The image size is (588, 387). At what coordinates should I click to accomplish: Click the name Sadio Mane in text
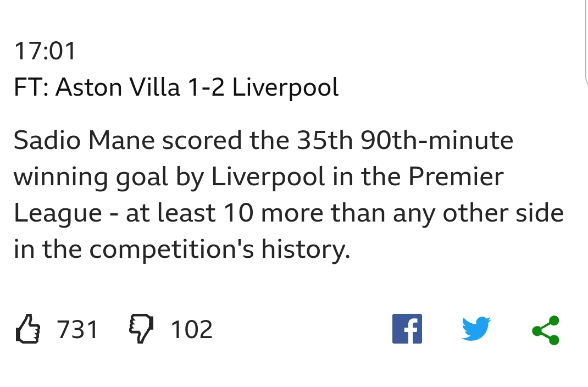pyautogui.click(x=84, y=140)
